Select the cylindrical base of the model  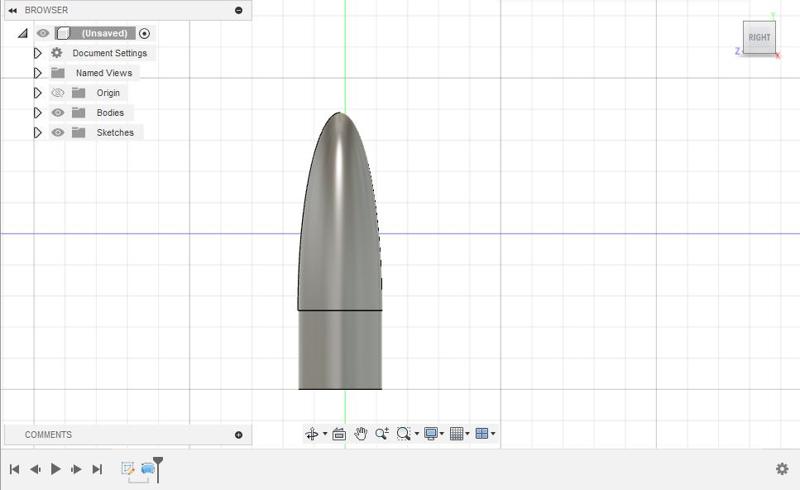tap(340, 350)
